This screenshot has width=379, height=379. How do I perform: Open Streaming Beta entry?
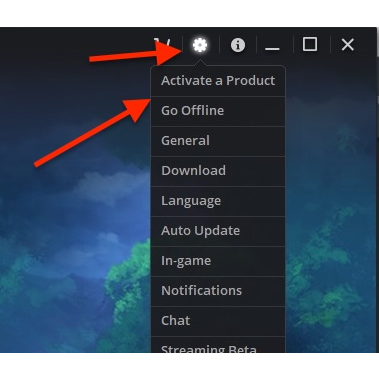[x=218, y=345]
